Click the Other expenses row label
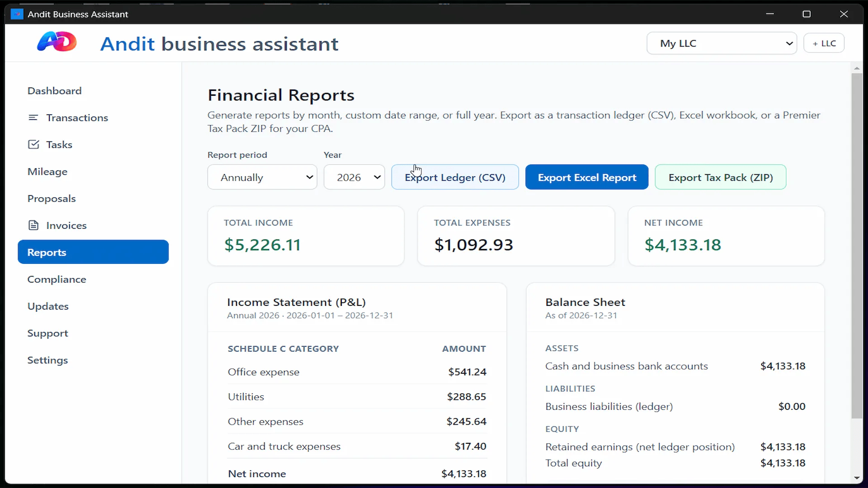 tap(265, 422)
